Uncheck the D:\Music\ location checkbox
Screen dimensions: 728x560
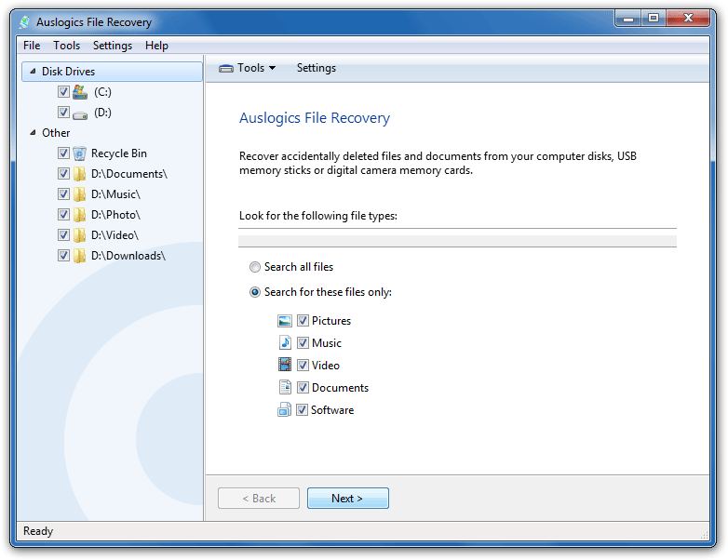tap(63, 193)
